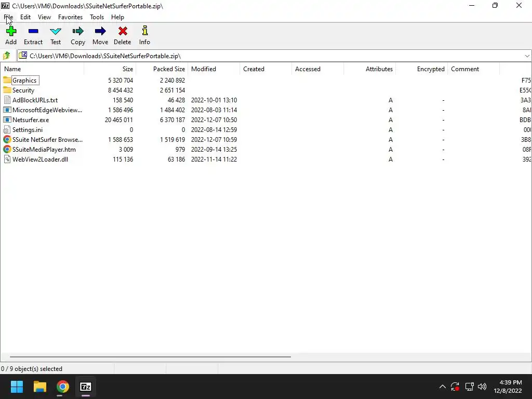
Task: Select the WebView2Loader.dll file name
Action: [40, 159]
